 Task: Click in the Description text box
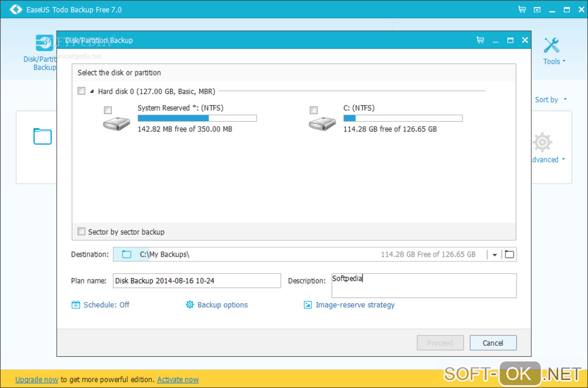tap(424, 285)
